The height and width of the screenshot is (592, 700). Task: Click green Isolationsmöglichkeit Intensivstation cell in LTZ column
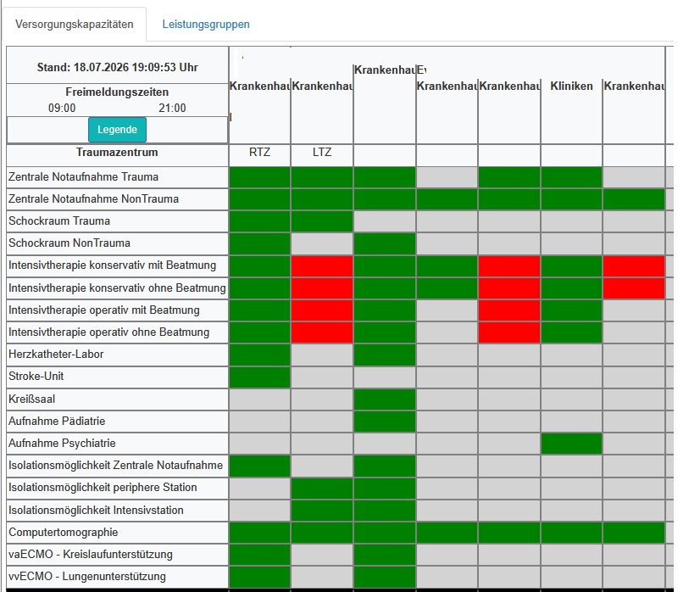[x=322, y=511]
